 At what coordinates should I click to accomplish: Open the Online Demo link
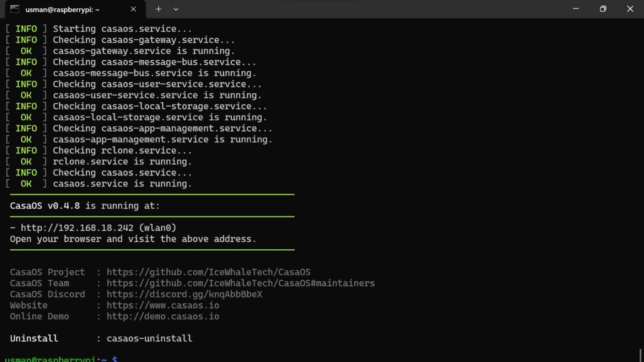click(x=163, y=316)
